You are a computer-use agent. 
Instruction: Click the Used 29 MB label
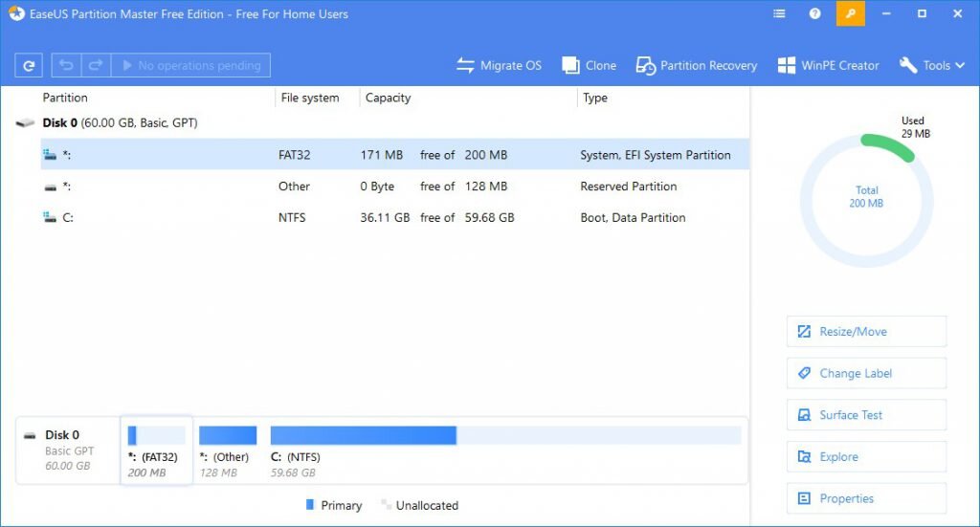click(x=915, y=127)
